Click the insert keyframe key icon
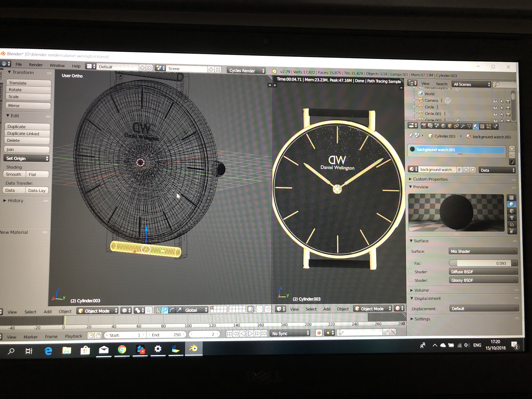The height and width of the screenshot is (399, 532). (386, 332)
